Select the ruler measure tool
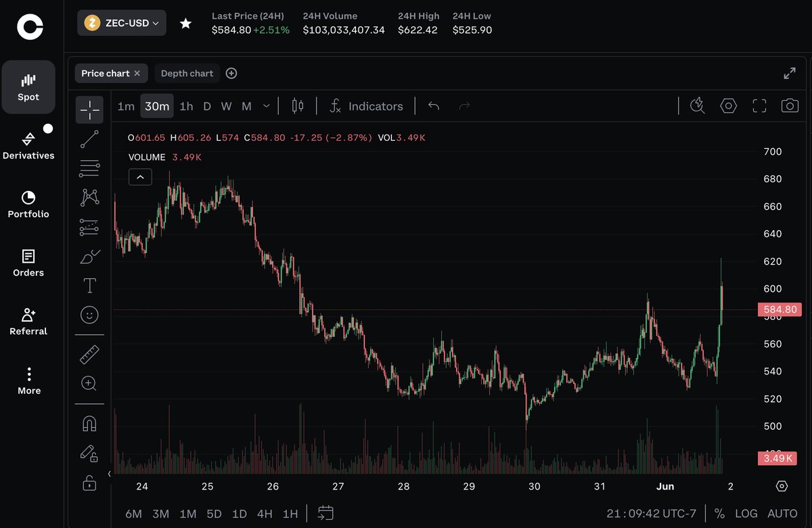Screen dimensions: 812x528 pyautogui.click(x=89, y=354)
